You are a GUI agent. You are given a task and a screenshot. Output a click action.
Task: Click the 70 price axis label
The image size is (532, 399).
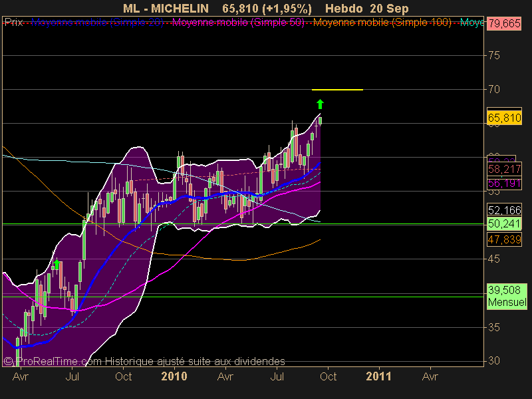(494, 89)
